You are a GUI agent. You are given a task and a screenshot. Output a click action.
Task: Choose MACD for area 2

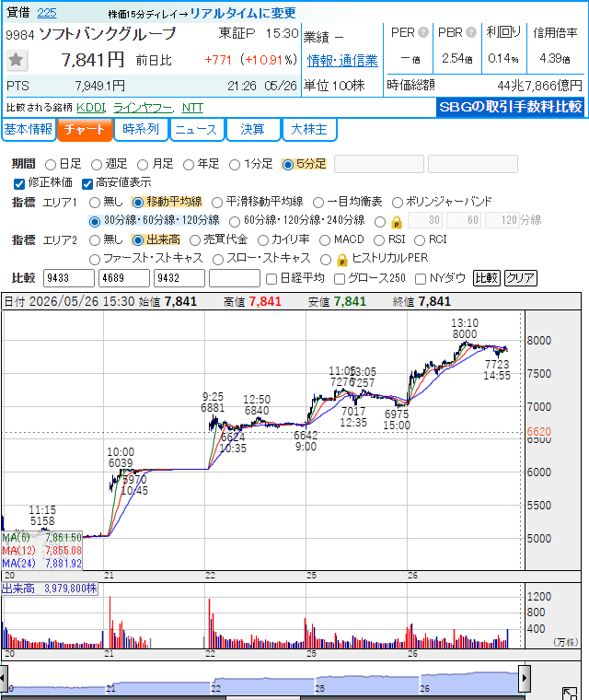tap(325, 240)
